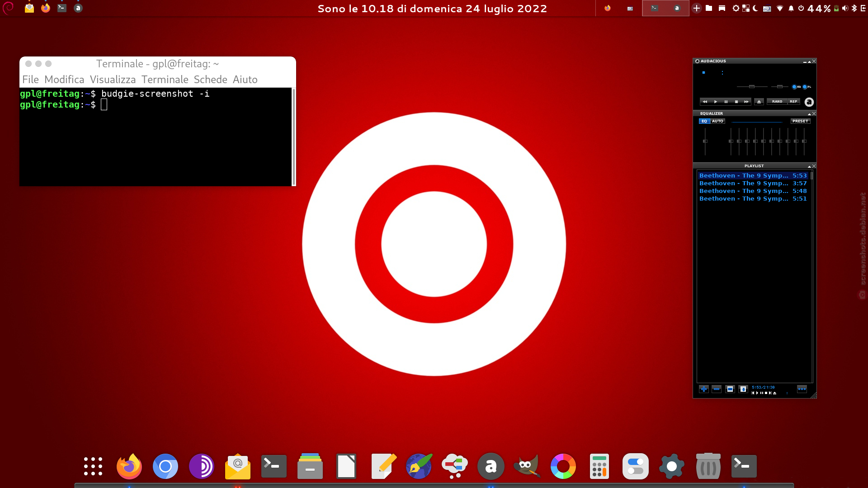Pause playback in Audacious main window
The image size is (868, 488).
click(x=726, y=102)
